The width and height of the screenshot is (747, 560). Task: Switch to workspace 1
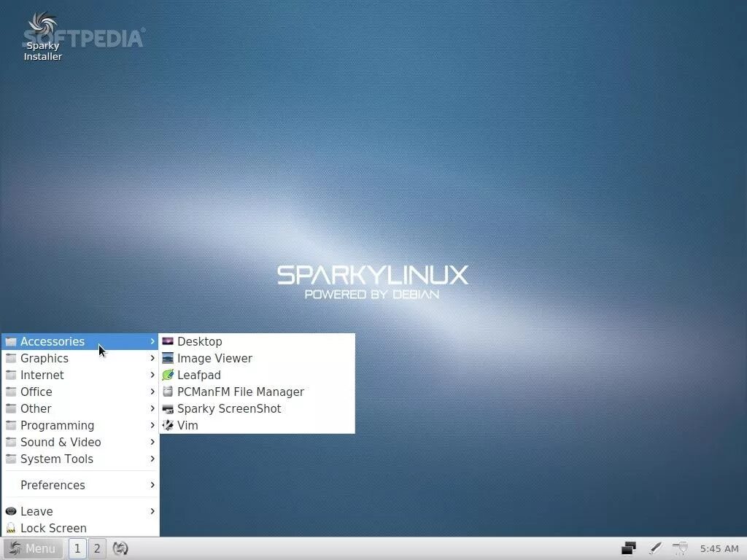77,548
